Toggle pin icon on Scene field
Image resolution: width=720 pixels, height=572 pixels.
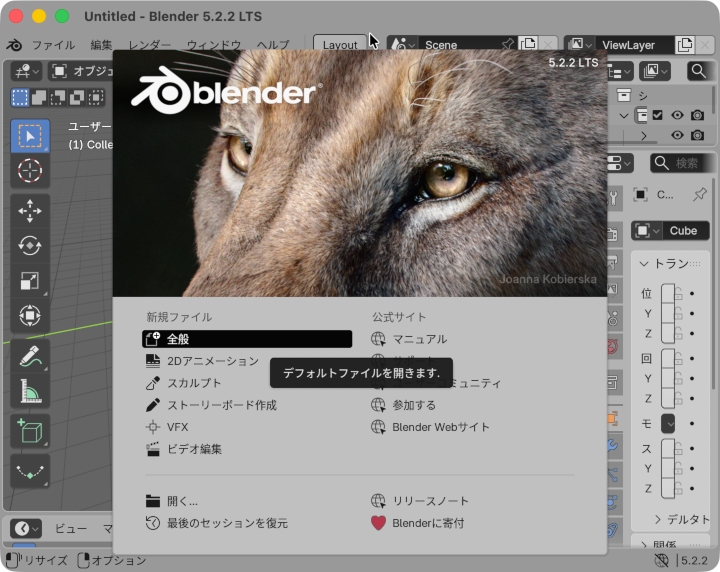[507, 45]
